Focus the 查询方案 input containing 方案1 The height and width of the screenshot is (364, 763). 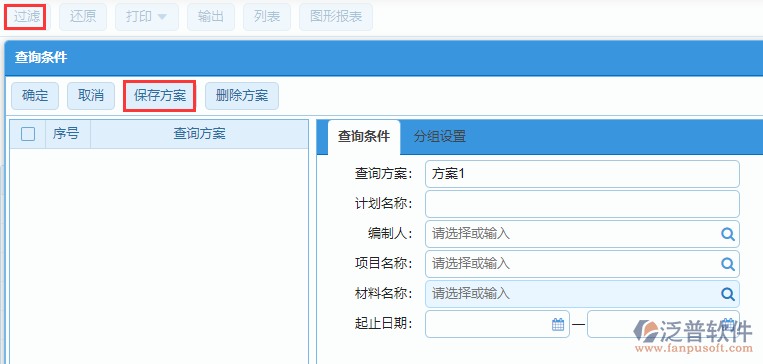click(582, 174)
